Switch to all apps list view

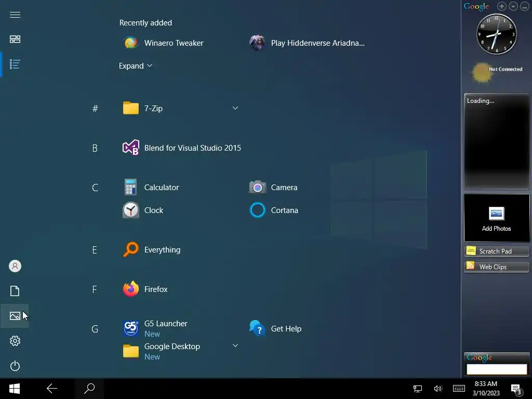(x=15, y=64)
